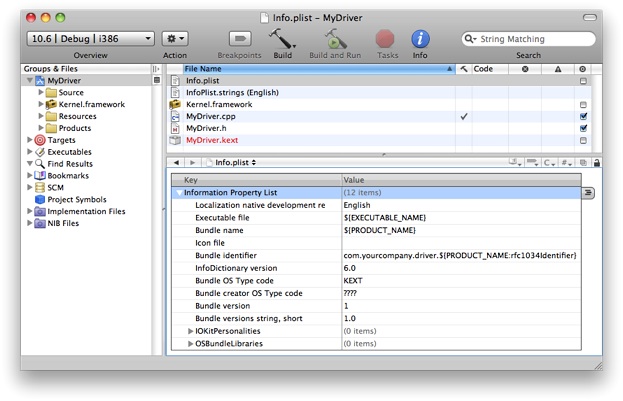Select the Targets group icon
The height and width of the screenshot is (401, 623).
[x=40, y=141]
